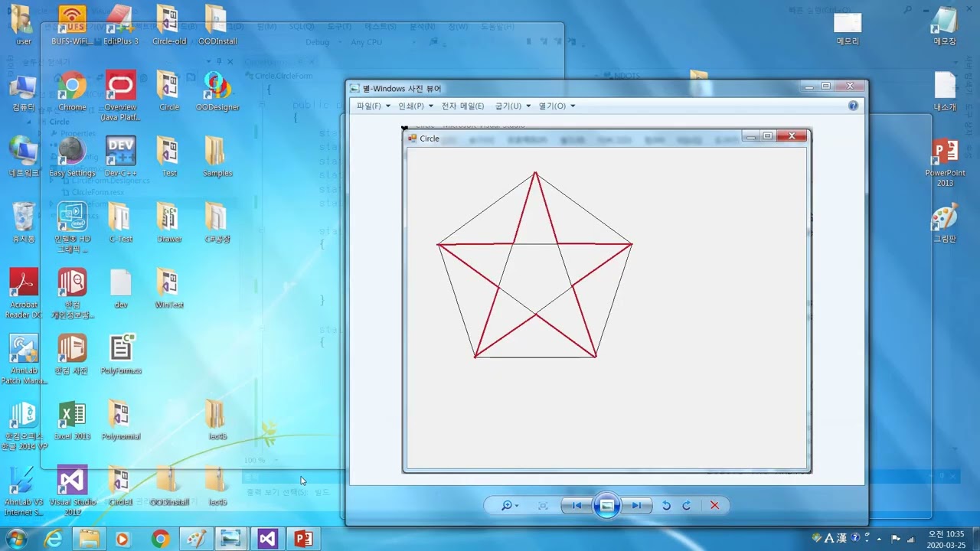Open the Drawer folder on desktop
This screenshot has width=980, height=551.
(x=169, y=223)
